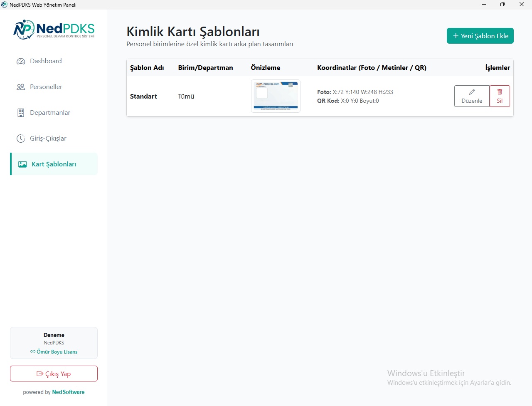Click the Birim/Departman column header
The image size is (532, 406).
[x=206, y=68]
